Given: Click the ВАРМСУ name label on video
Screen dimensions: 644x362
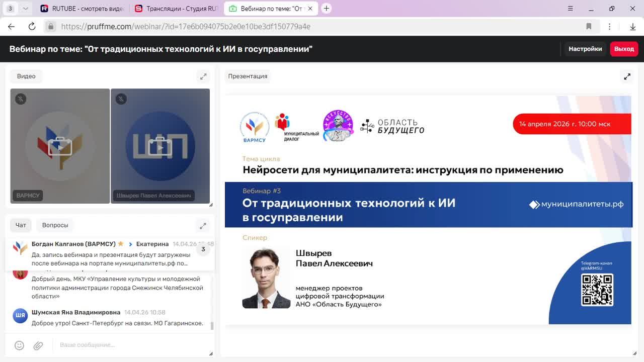Looking at the screenshot, I should click(x=28, y=196).
